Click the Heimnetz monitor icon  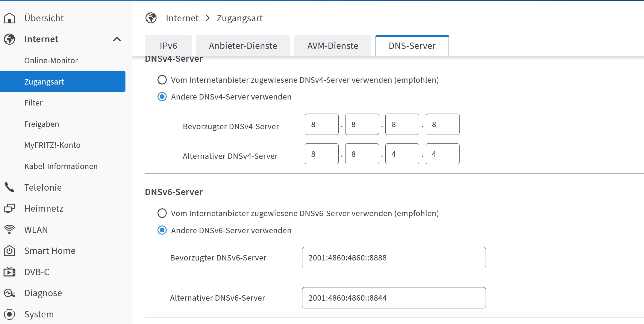[9, 208]
